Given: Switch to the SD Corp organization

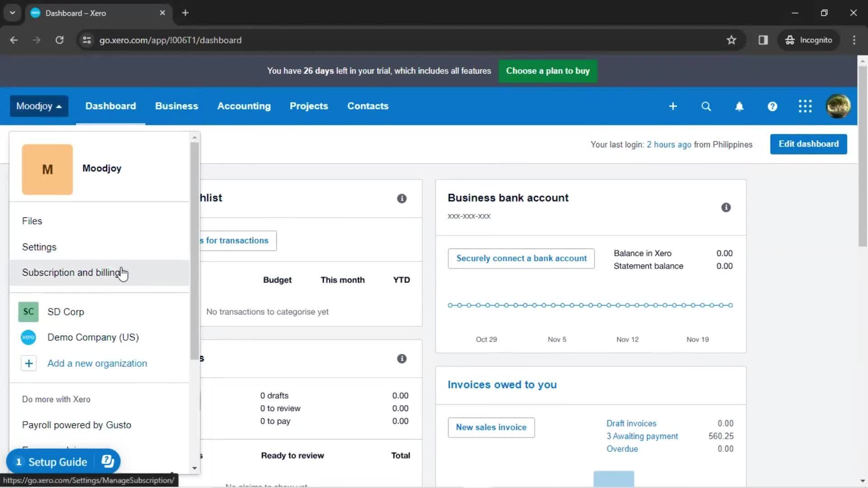Looking at the screenshot, I should coord(99,312).
